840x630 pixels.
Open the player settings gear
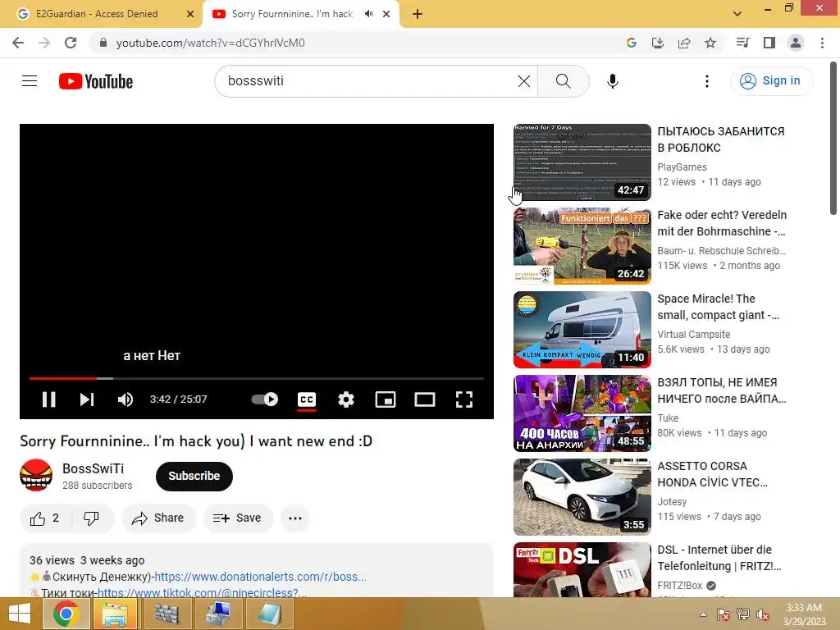coord(346,399)
